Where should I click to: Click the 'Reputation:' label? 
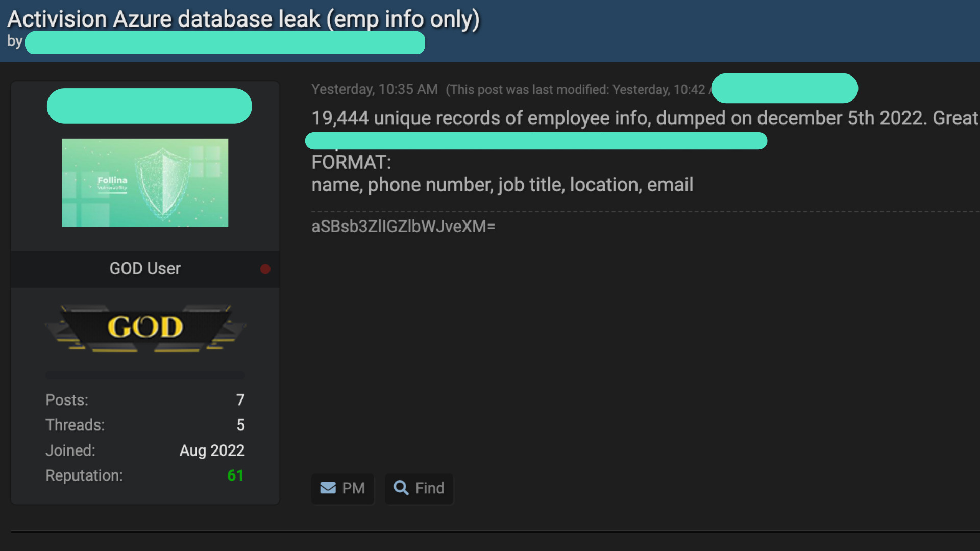(x=84, y=475)
